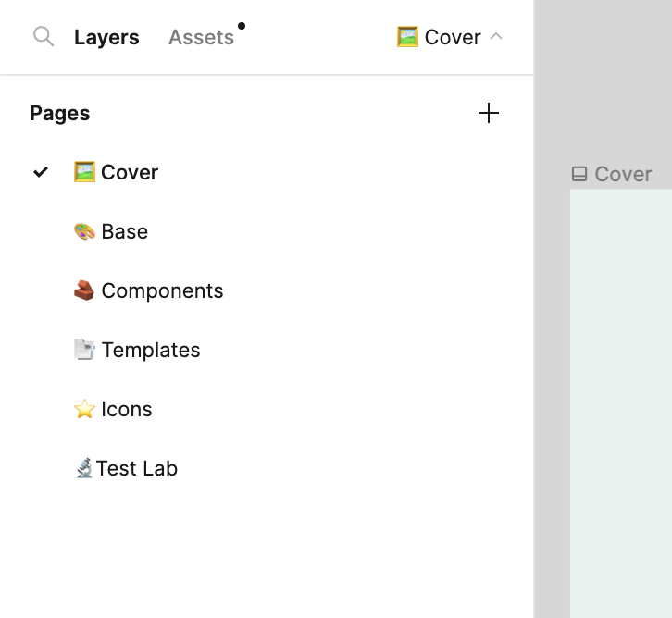Open the Base page
The height and width of the screenshot is (618, 672).
click(125, 231)
